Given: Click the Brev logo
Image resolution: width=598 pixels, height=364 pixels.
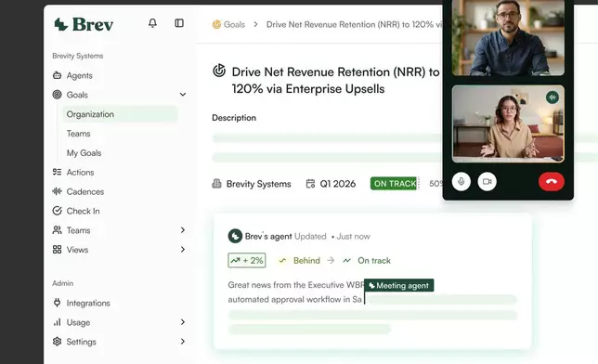Looking at the screenshot, I should [84, 24].
